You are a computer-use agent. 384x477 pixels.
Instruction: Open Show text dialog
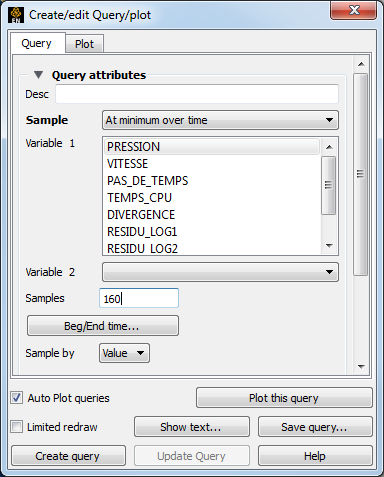(x=192, y=427)
